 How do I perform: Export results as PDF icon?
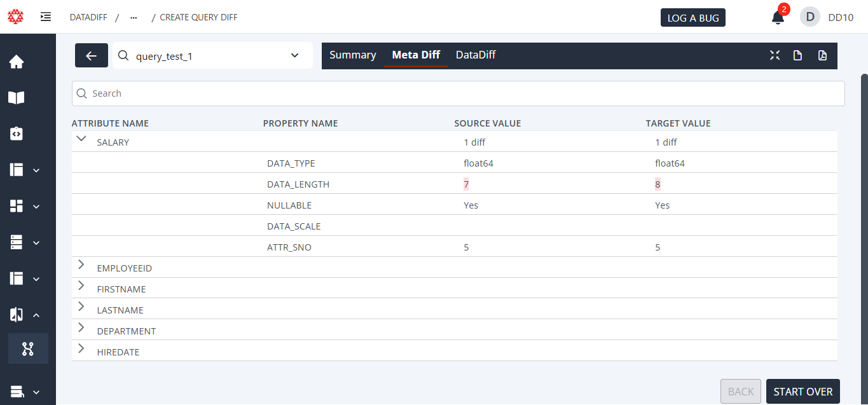point(822,55)
